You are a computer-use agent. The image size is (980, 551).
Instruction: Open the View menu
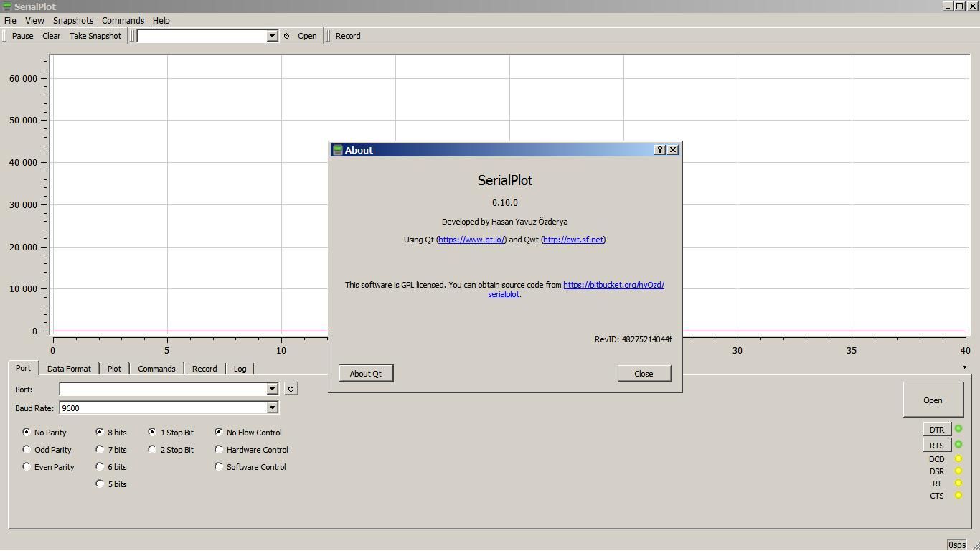(x=34, y=21)
